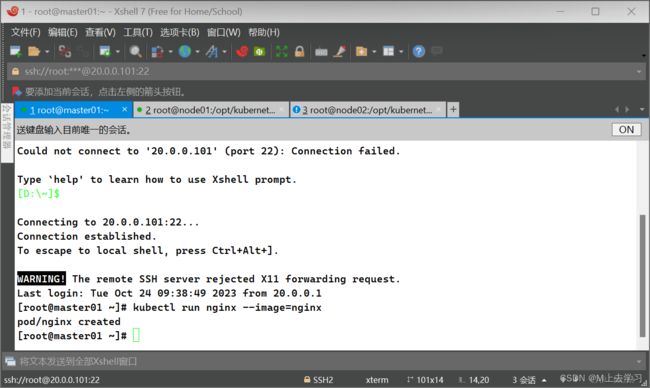
Task: Click the terminal vertical scrollbar thumb
Action: (x=643, y=276)
